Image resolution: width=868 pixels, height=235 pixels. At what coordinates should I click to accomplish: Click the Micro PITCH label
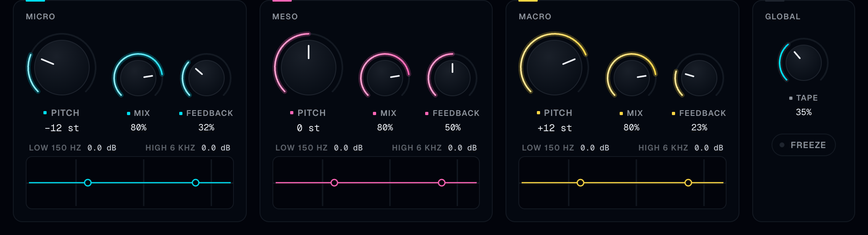(x=65, y=113)
